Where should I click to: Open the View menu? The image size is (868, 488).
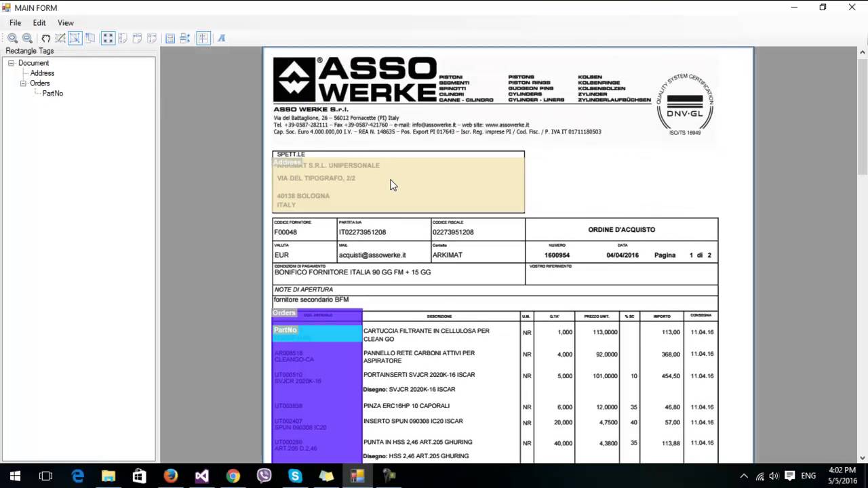coord(66,23)
